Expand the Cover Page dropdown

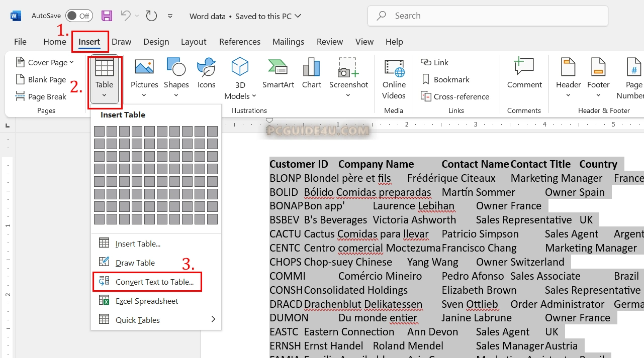point(71,62)
